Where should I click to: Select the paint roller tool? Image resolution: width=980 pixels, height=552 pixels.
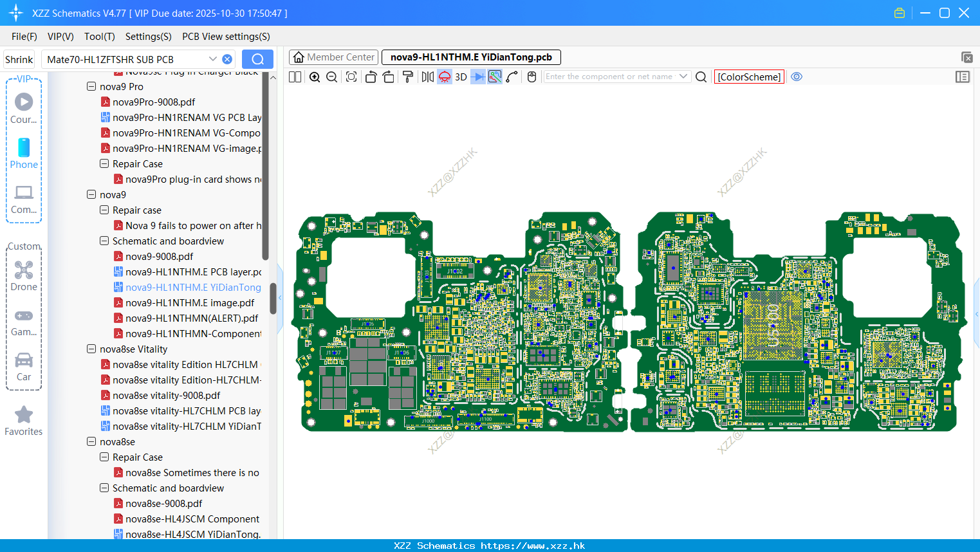point(408,77)
